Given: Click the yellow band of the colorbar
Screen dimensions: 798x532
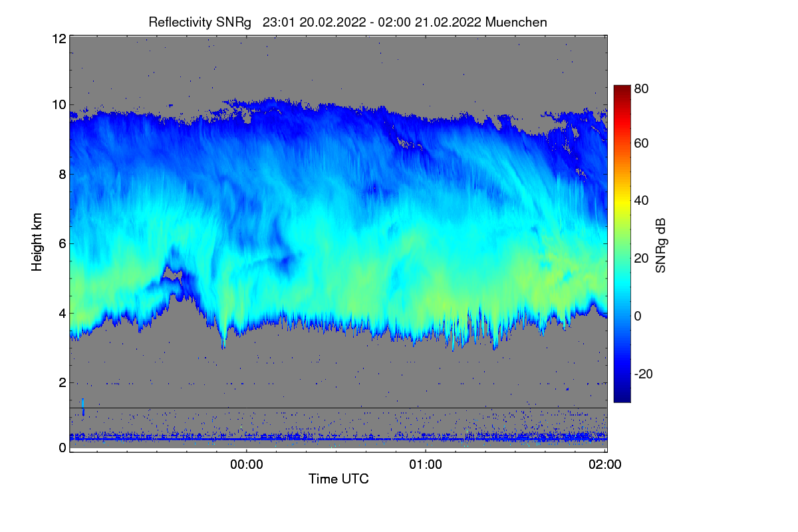Looking at the screenshot, I should coord(622,200).
